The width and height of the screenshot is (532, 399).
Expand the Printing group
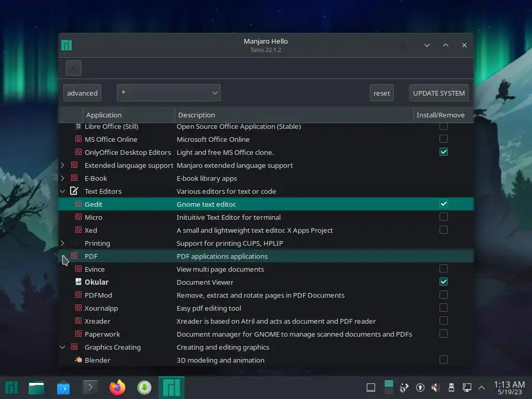coord(62,243)
